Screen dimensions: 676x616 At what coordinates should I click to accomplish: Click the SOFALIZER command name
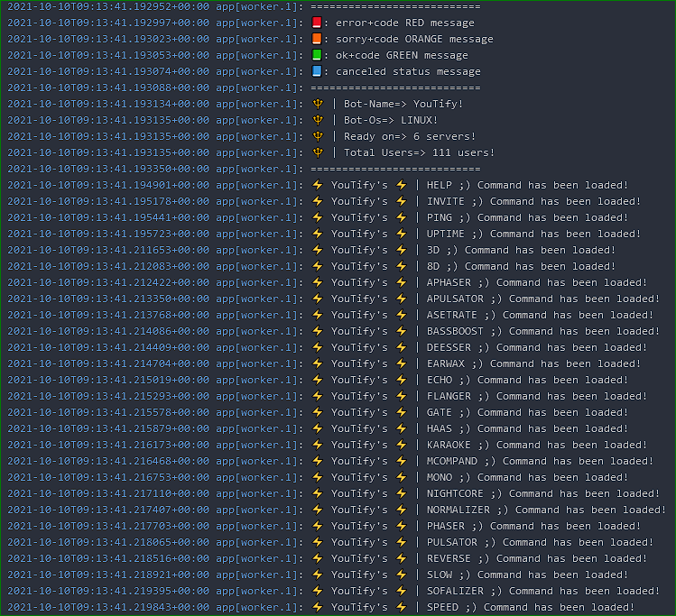(455, 591)
